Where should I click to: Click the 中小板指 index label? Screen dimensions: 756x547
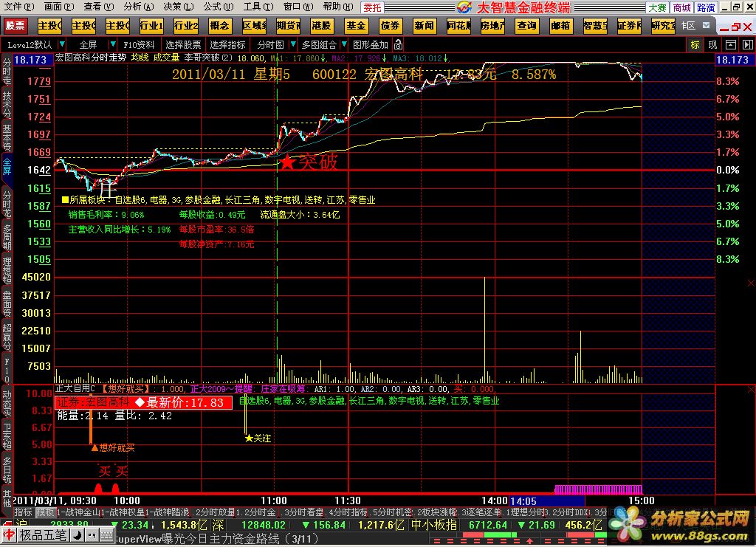pos(433,525)
